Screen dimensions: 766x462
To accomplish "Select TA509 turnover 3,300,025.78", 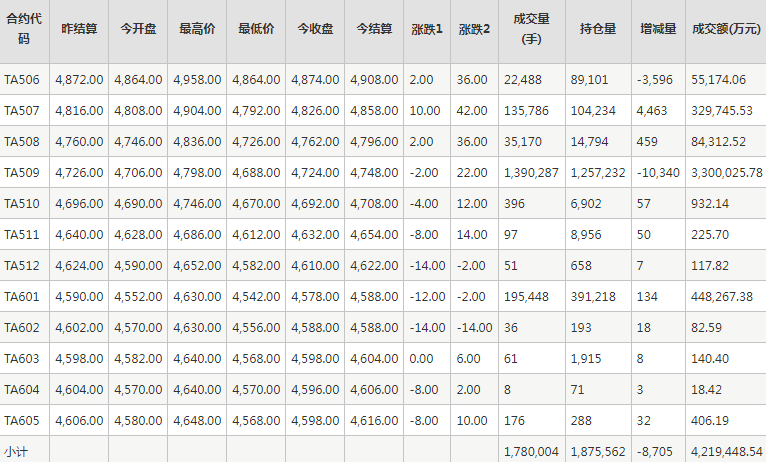I will coord(726,173).
